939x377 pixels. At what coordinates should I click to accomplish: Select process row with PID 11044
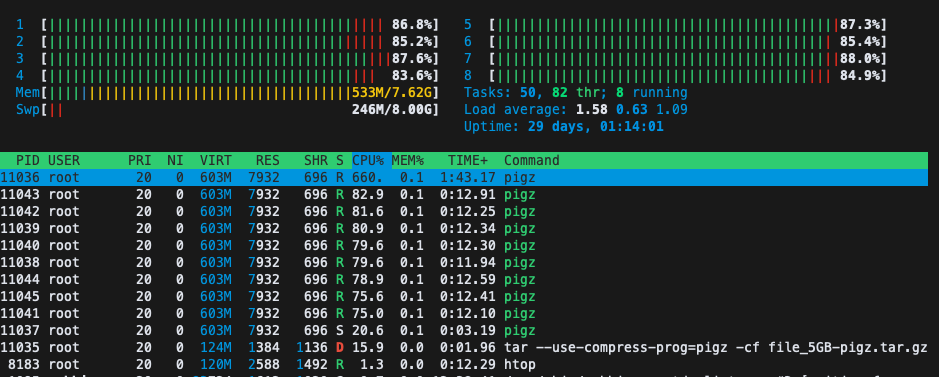[x=464, y=279]
